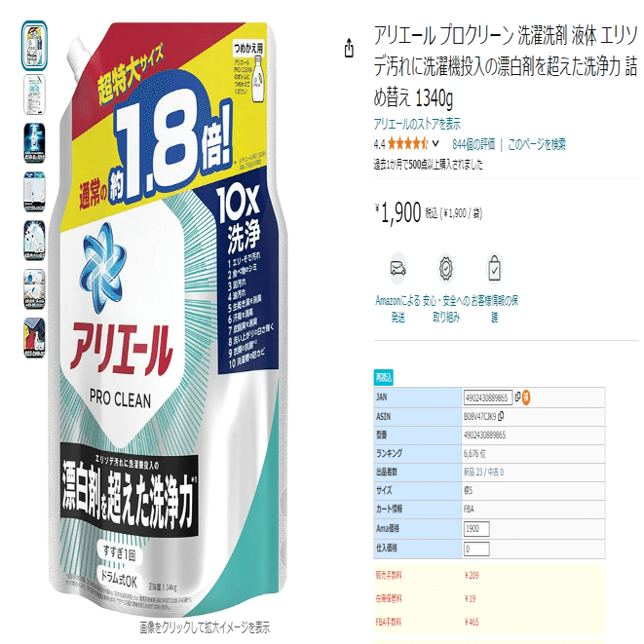
Task: Copy the JAN code with copy icon
Action: click(517, 396)
